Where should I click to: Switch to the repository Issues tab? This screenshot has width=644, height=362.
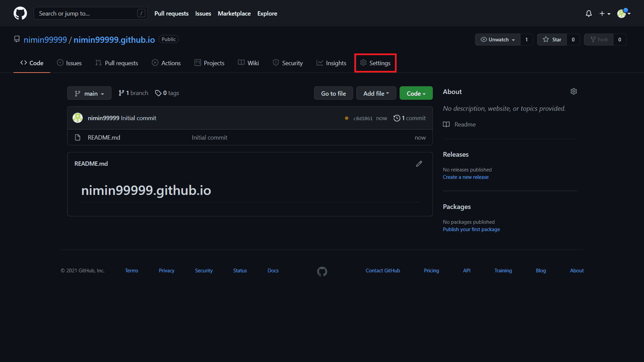[69, 63]
